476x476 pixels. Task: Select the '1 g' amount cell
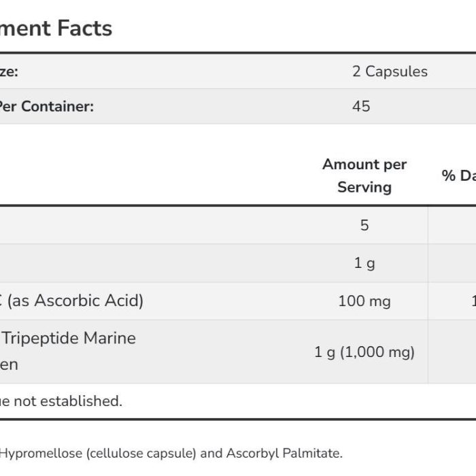tap(364, 263)
